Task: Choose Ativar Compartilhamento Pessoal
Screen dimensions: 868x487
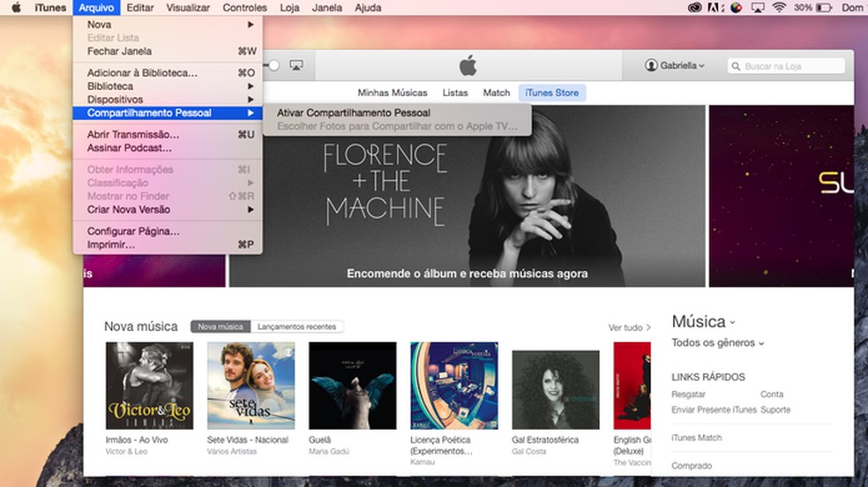Action: [397, 112]
